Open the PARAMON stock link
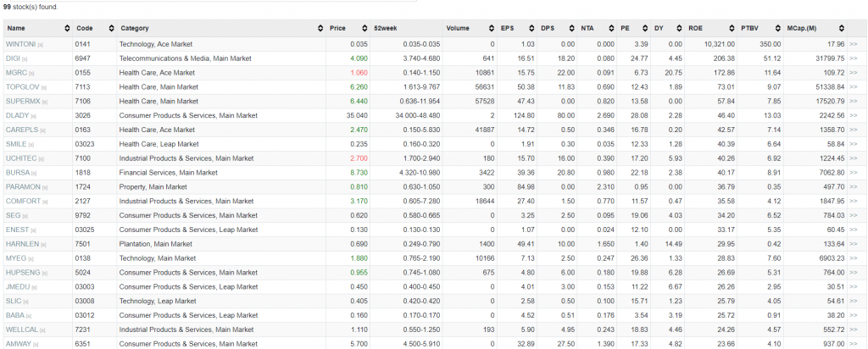The image size is (868, 349). [x=23, y=187]
